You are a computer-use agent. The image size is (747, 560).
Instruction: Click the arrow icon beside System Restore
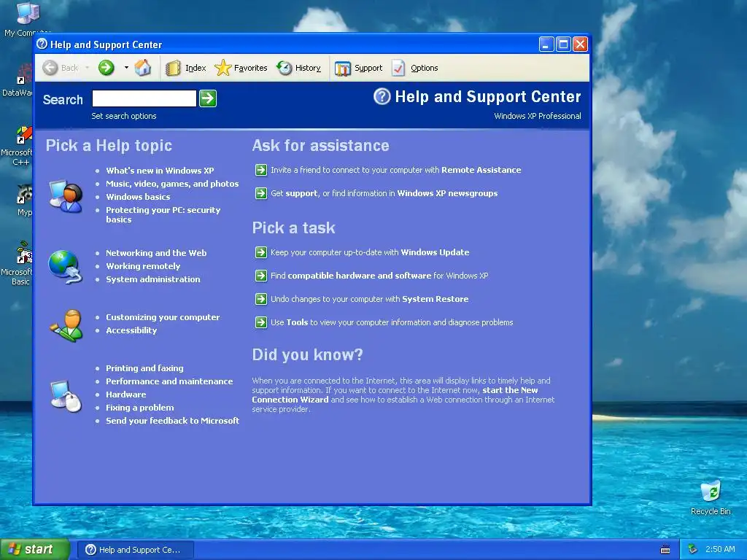(261, 299)
